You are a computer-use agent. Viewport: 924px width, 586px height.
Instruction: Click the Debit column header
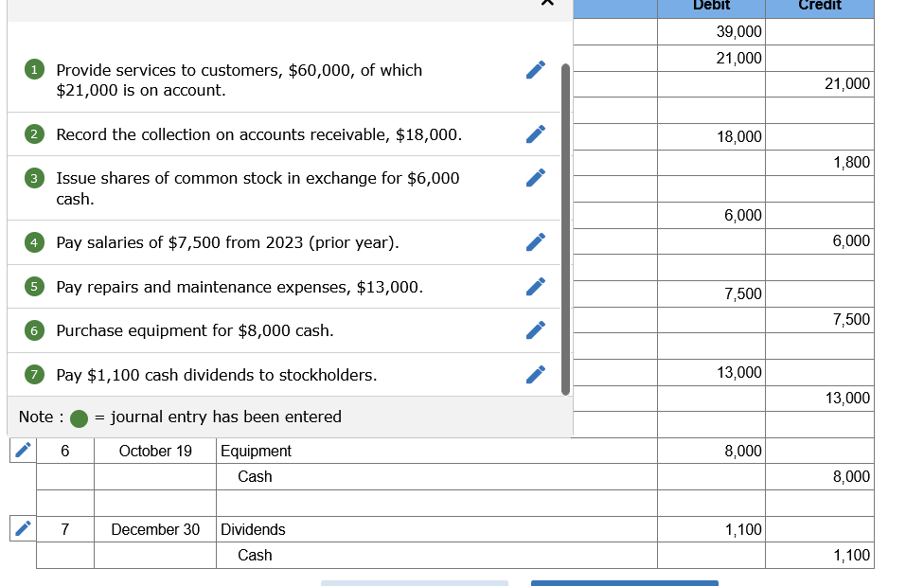tap(711, 7)
